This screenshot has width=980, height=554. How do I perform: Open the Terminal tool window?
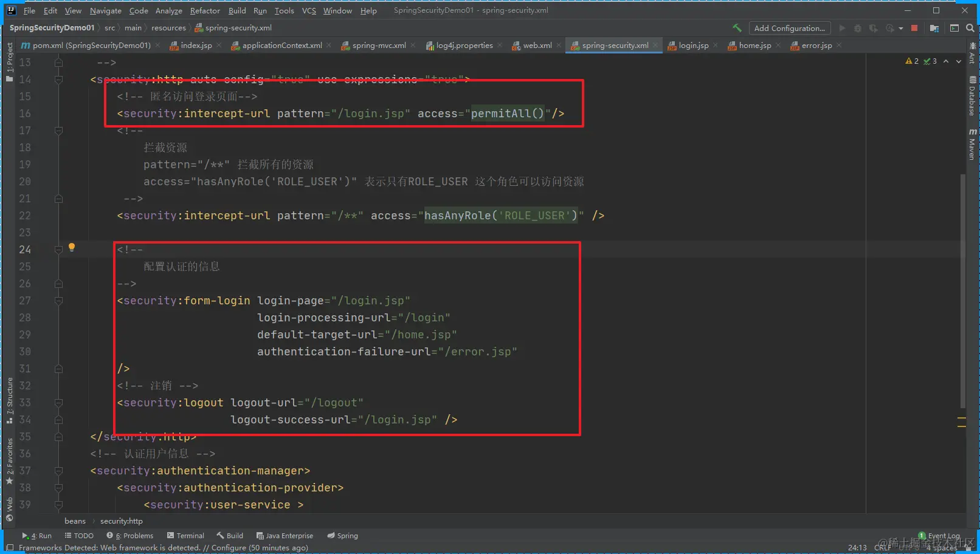185,536
